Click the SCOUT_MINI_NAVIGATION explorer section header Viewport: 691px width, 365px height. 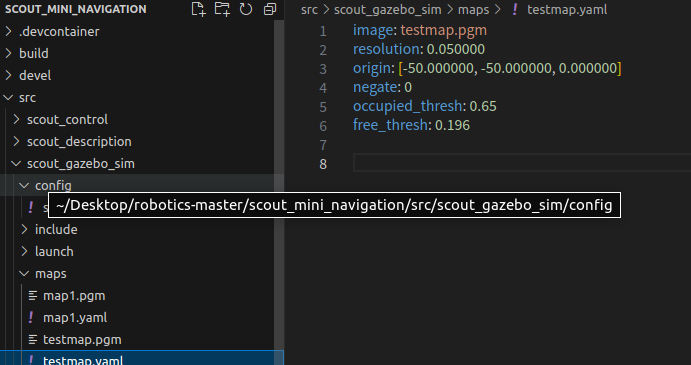tap(76, 9)
